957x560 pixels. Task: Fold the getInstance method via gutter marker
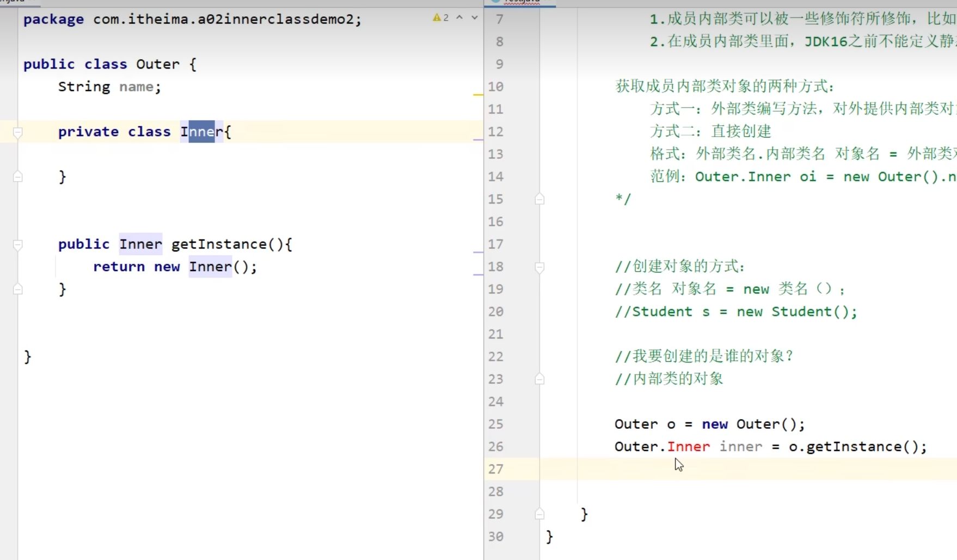(18, 245)
